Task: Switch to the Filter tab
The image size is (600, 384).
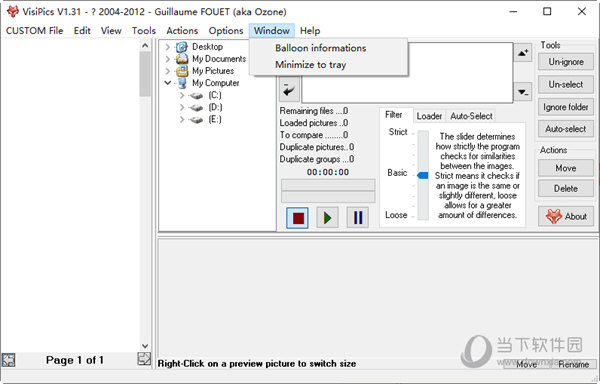Action: (394, 115)
